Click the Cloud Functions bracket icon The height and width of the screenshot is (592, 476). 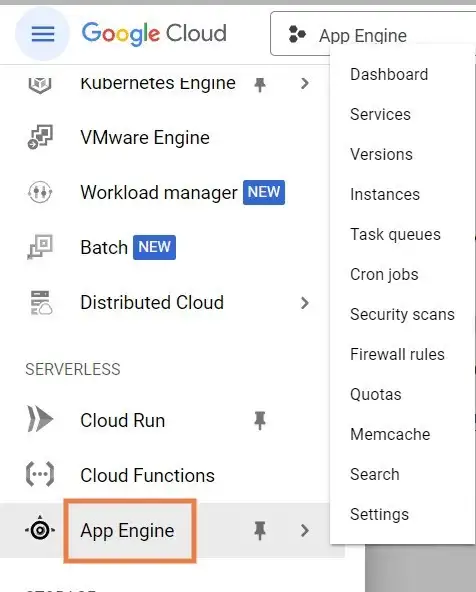[x=40, y=474]
